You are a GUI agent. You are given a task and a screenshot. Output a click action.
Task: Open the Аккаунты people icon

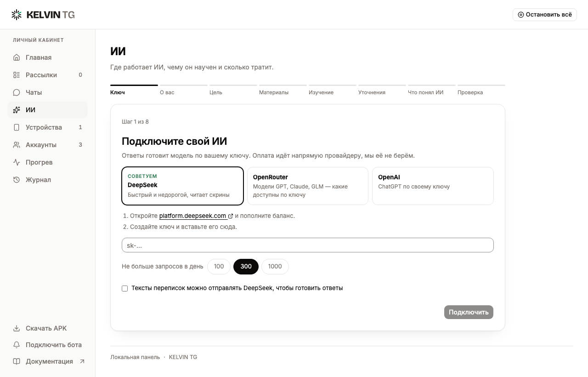point(17,145)
